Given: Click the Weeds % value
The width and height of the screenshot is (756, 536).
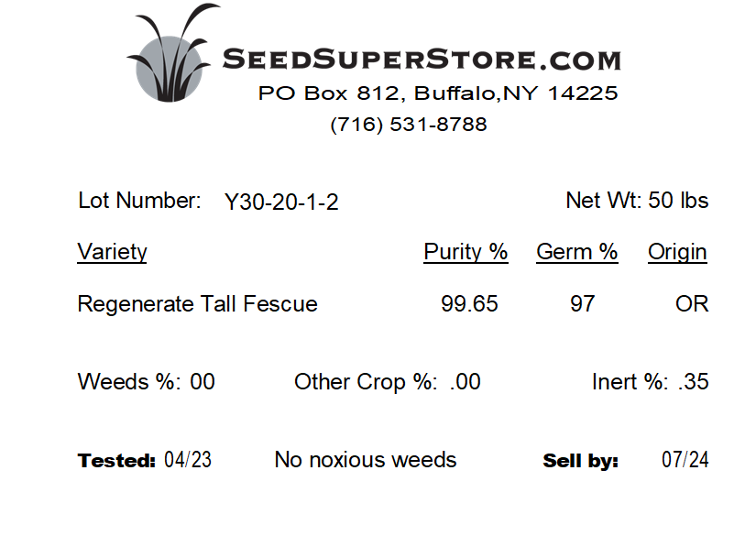Looking at the screenshot, I should coord(202,382).
